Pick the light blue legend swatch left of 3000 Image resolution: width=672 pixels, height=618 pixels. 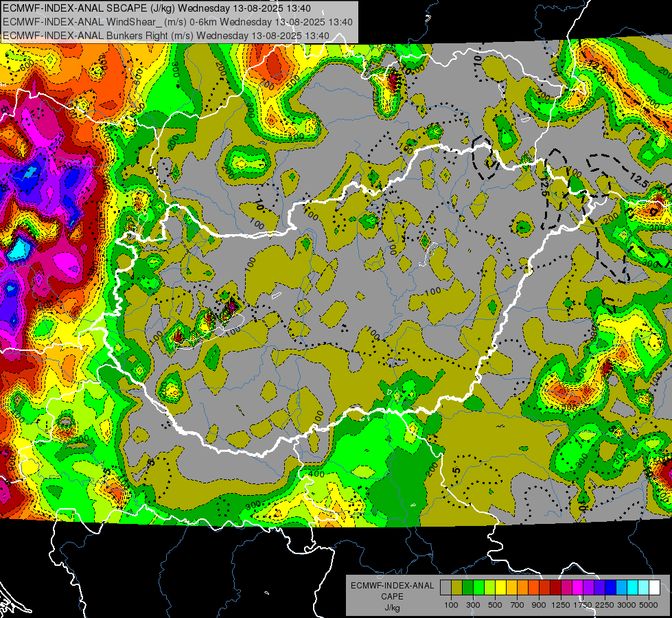(x=621, y=587)
